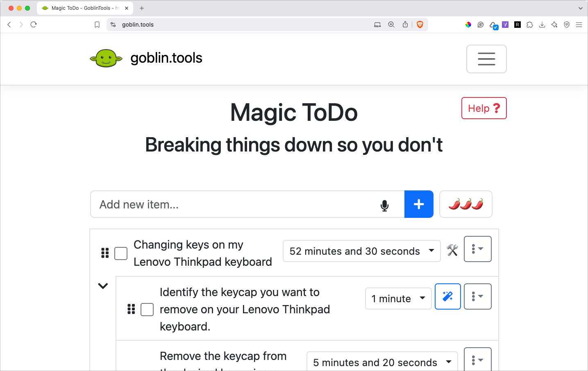Click the purple V extension icon
This screenshot has height=371, width=588.
(x=505, y=25)
